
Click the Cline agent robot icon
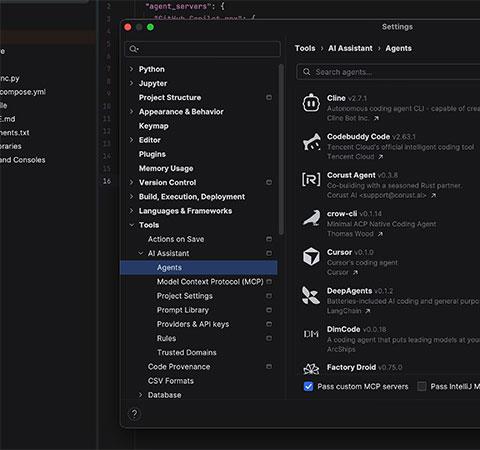click(x=311, y=103)
